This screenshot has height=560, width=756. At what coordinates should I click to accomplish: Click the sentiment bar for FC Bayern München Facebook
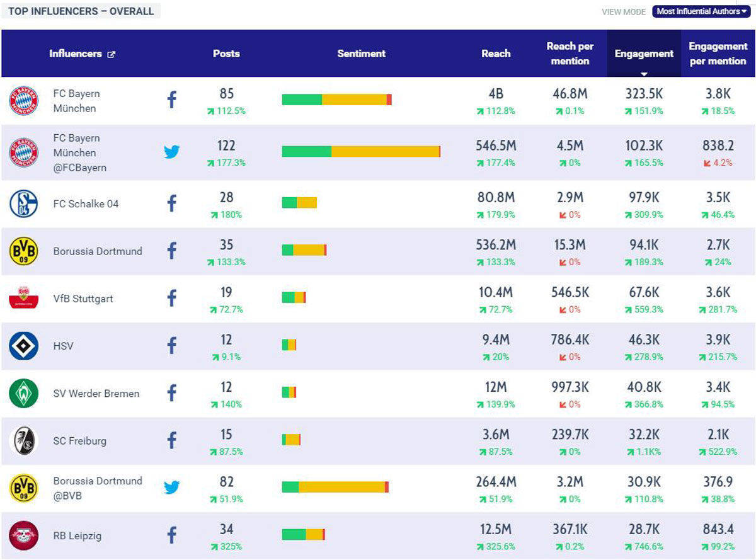(336, 100)
